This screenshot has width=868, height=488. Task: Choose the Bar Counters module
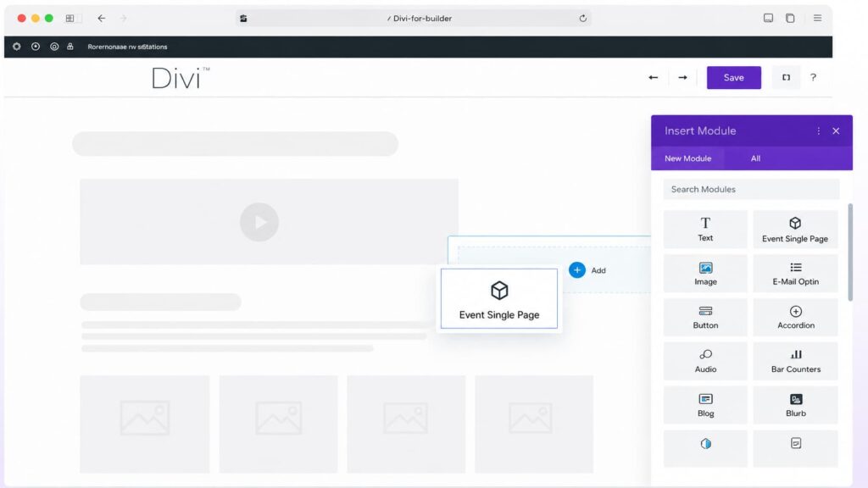pos(795,361)
